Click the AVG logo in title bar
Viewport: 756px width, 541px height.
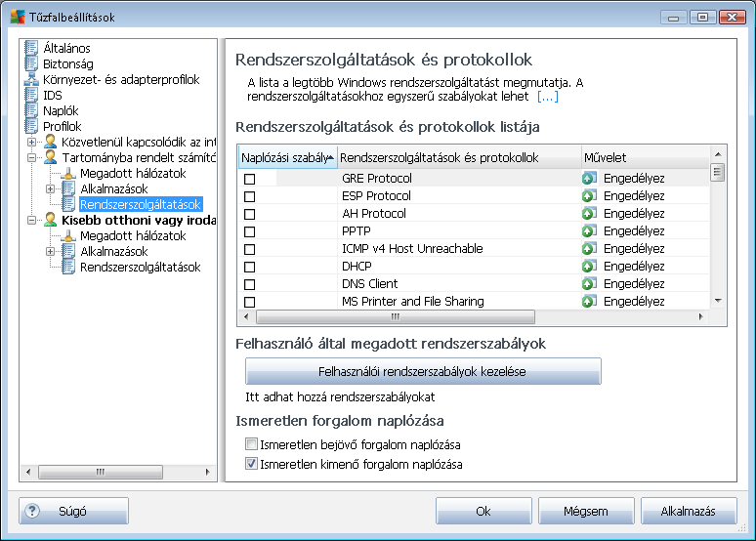(x=18, y=17)
